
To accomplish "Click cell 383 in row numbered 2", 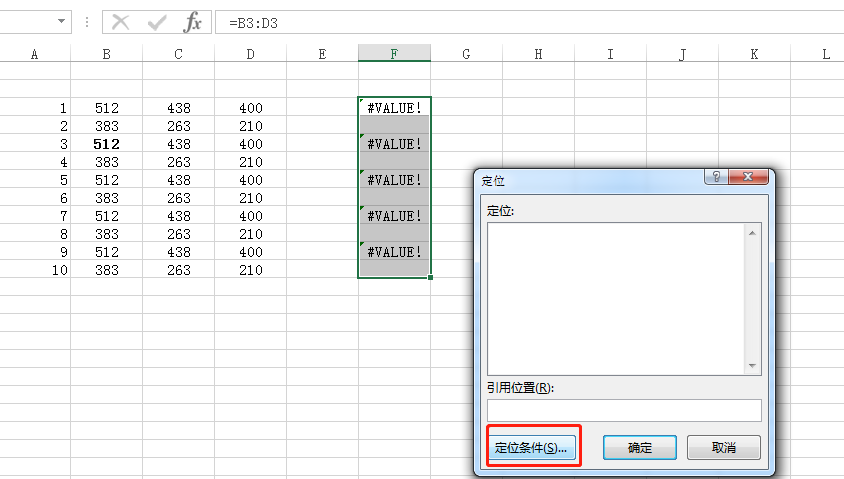I will [x=107, y=126].
